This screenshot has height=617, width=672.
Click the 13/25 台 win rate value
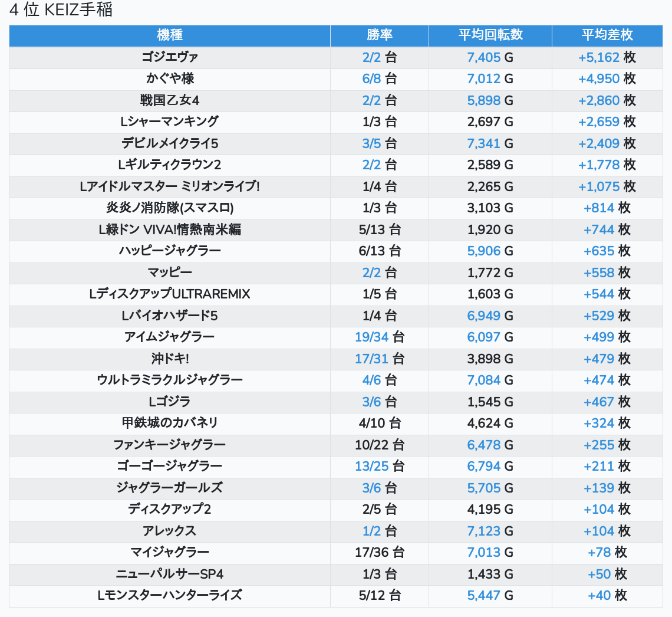[x=380, y=467]
